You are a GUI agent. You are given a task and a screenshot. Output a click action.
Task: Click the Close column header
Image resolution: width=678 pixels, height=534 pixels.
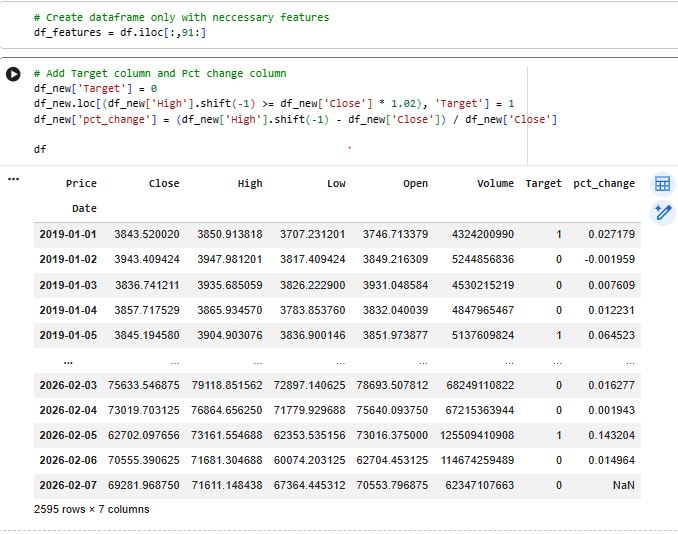click(164, 184)
